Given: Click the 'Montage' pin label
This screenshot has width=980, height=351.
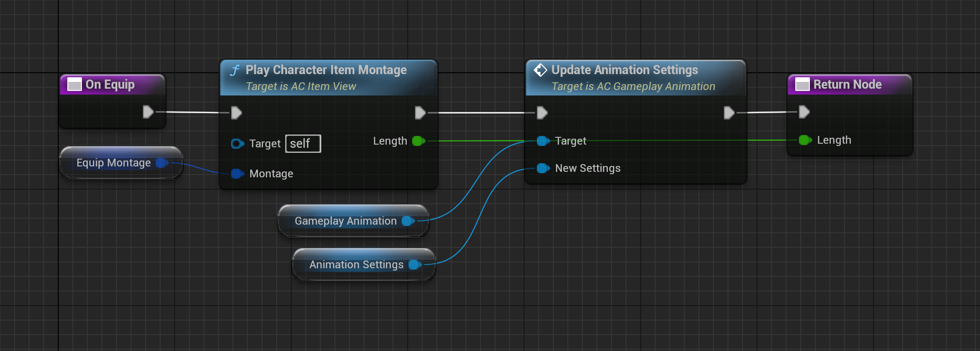Looking at the screenshot, I should pyautogui.click(x=271, y=174).
